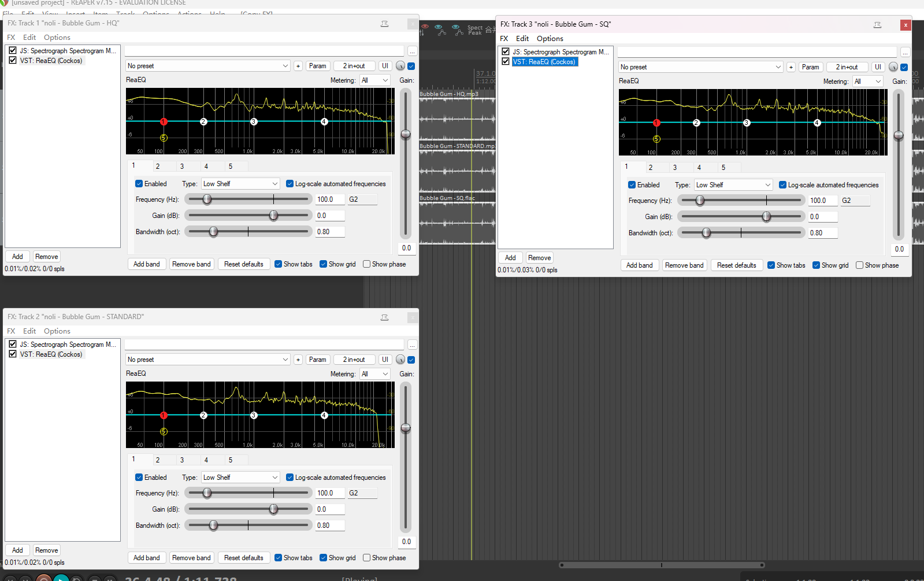Select band 3 node in Track 3 EQ graph

click(x=747, y=123)
